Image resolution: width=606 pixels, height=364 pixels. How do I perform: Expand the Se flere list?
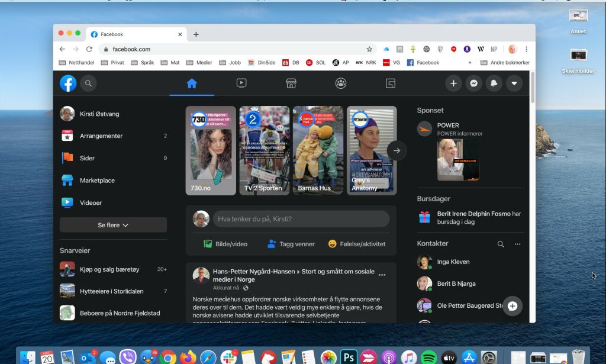tap(113, 225)
